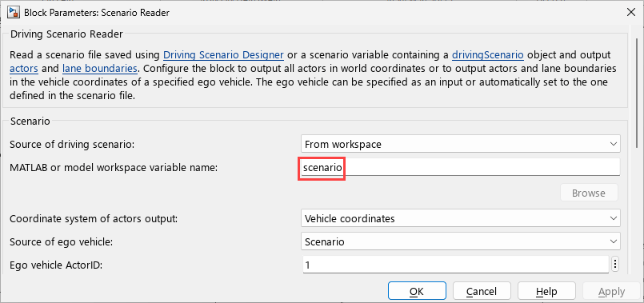Click the chevron arrow on Vehicle coordinates combo box

coord(614,218)
